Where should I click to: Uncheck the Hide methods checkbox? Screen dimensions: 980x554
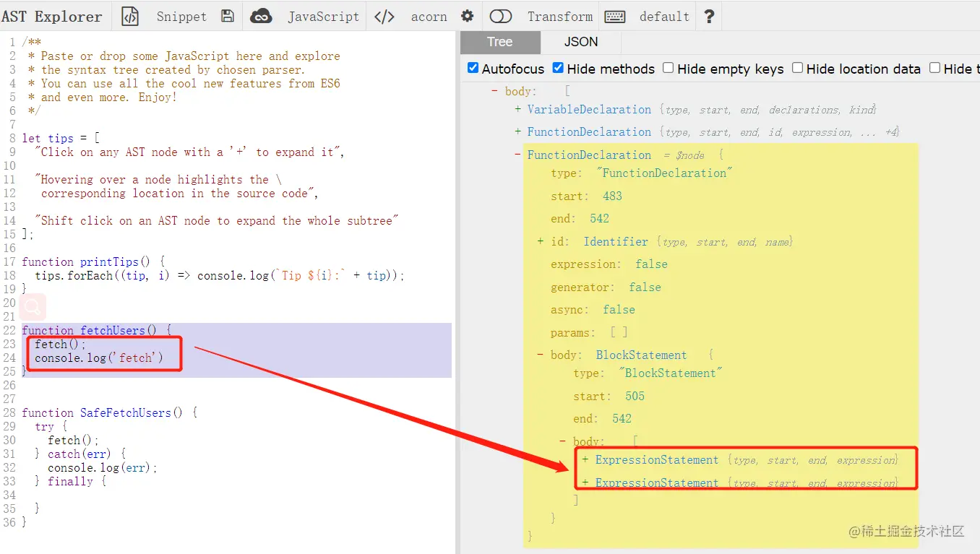(558, 68)
